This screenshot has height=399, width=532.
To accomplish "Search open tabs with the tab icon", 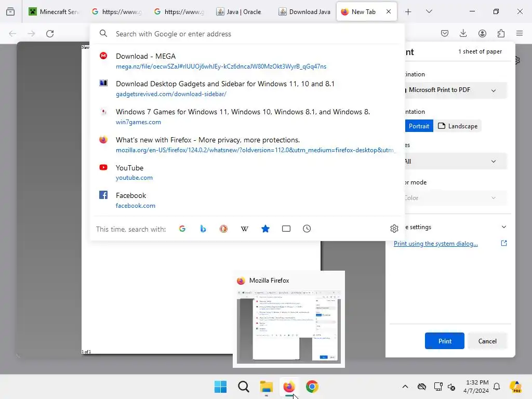I will point(286,229).
